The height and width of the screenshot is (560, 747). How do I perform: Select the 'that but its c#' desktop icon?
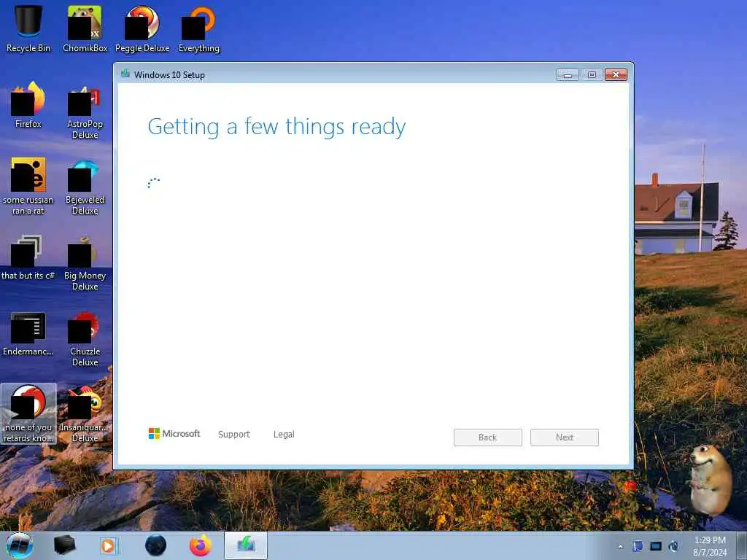pyautogui.click(x=28, y=257)
